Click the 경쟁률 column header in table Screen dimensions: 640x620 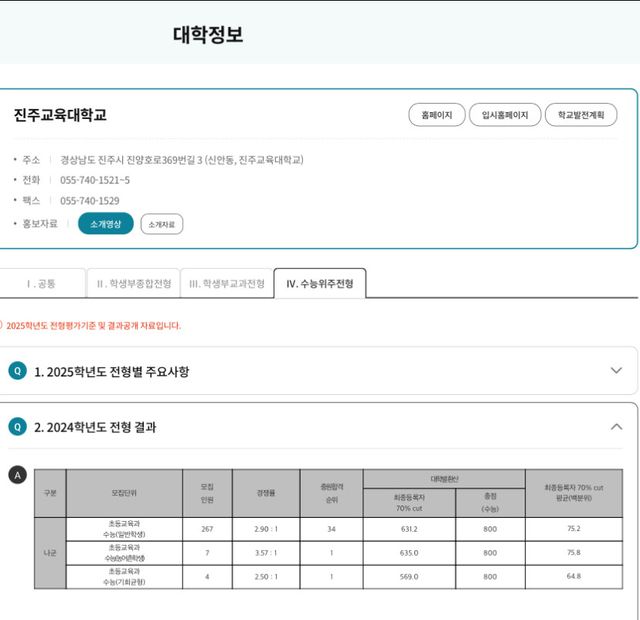click(266, 493)
